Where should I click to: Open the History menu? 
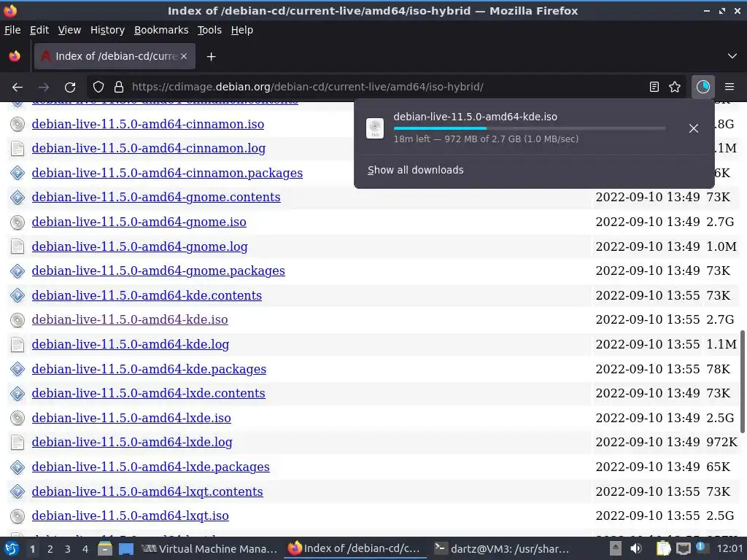coord(107,30)
